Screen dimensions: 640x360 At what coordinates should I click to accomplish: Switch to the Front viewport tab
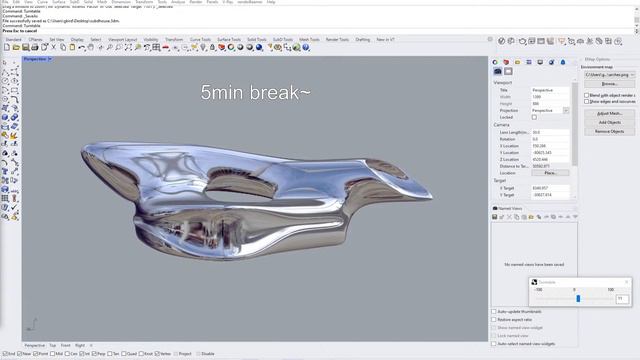tap(65, 345)
